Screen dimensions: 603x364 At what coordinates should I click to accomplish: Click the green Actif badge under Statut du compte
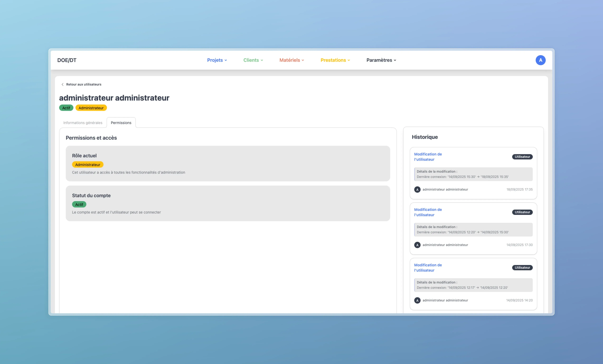pyautogui.click(x=79, y=205)
